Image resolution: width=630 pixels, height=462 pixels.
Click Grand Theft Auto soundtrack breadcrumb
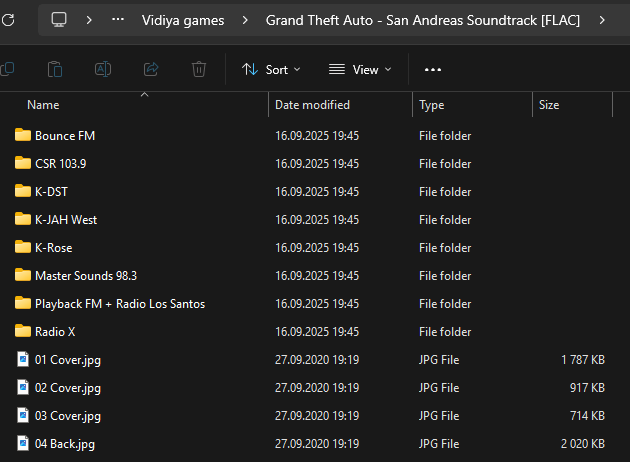423,20
